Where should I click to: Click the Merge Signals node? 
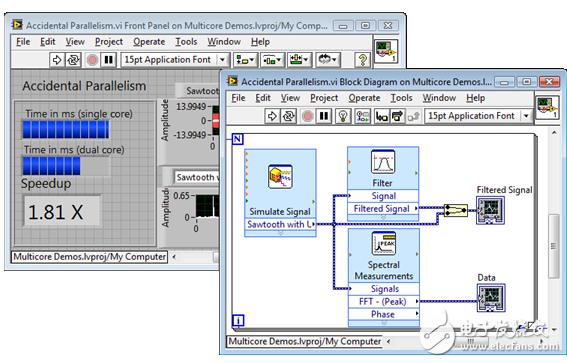coord(456,210)
